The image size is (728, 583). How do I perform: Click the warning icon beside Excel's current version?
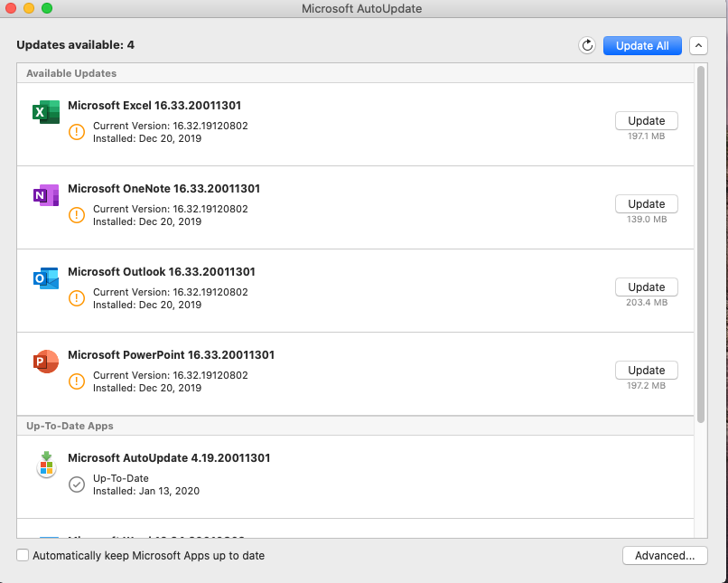[x=77, y=132]
